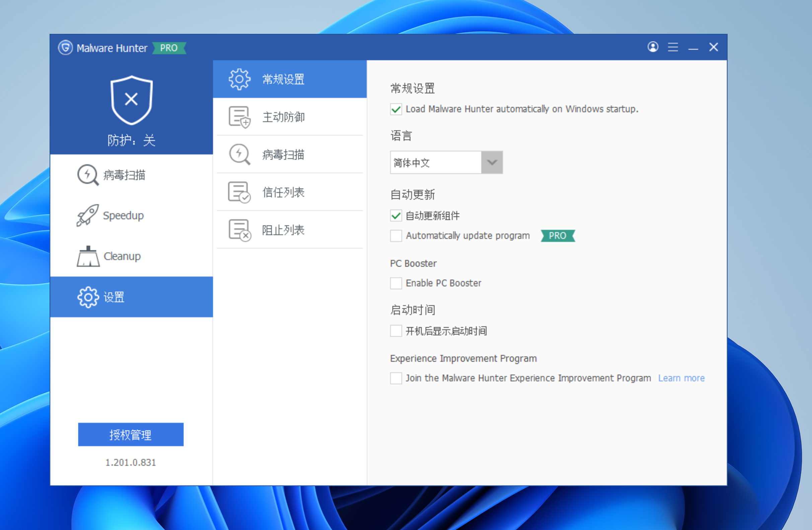This screenshot has height=530, width=812.
Task: Click the 设置 gear icon in left sidebar
Action: click(x=88, y=297)
